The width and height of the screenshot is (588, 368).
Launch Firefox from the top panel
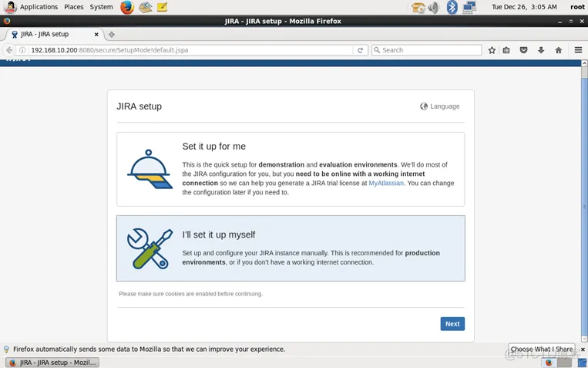point(127,7)
